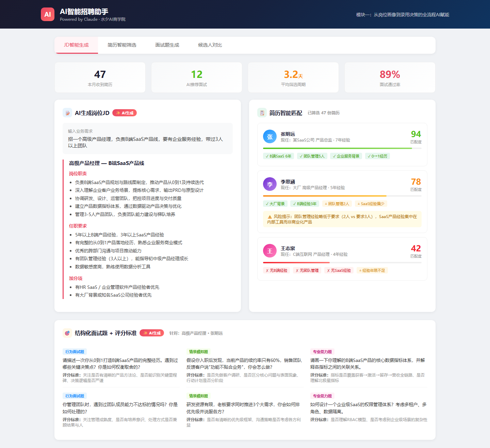
Task: Open the 候选人对比 tab
Action: [x=210, y=45]
